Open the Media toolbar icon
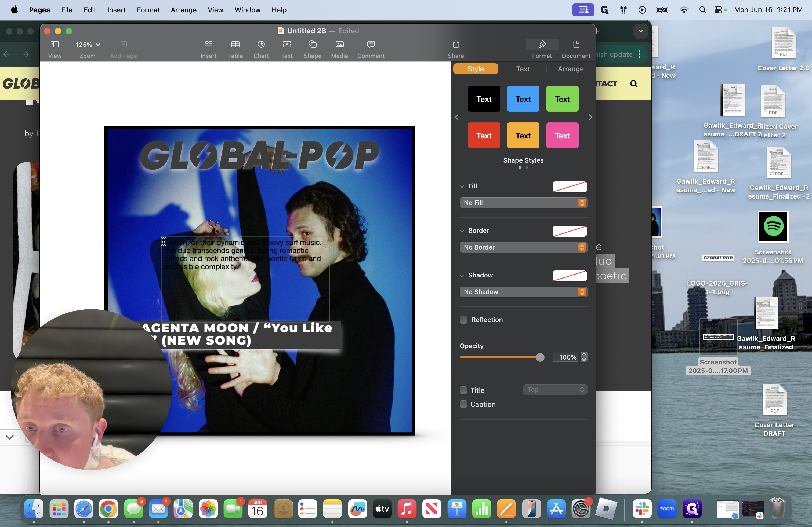 (339, 44)
